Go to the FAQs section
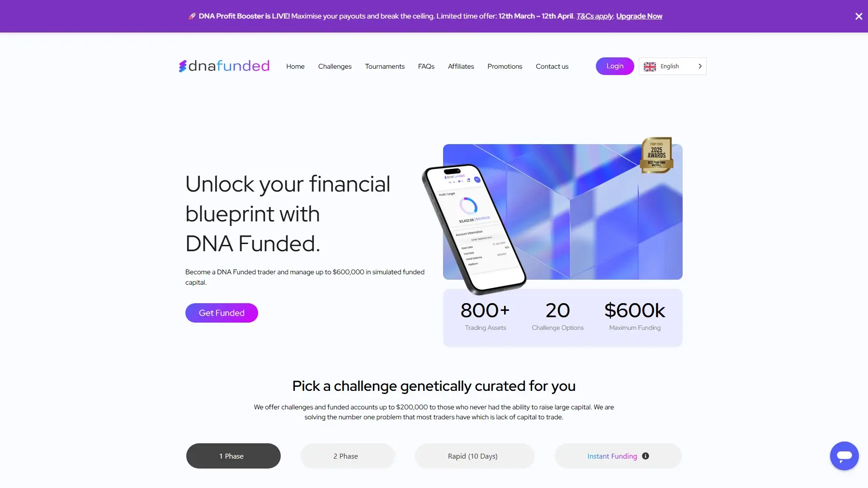This screenshot has height=488, width=868. pos(426,66)
